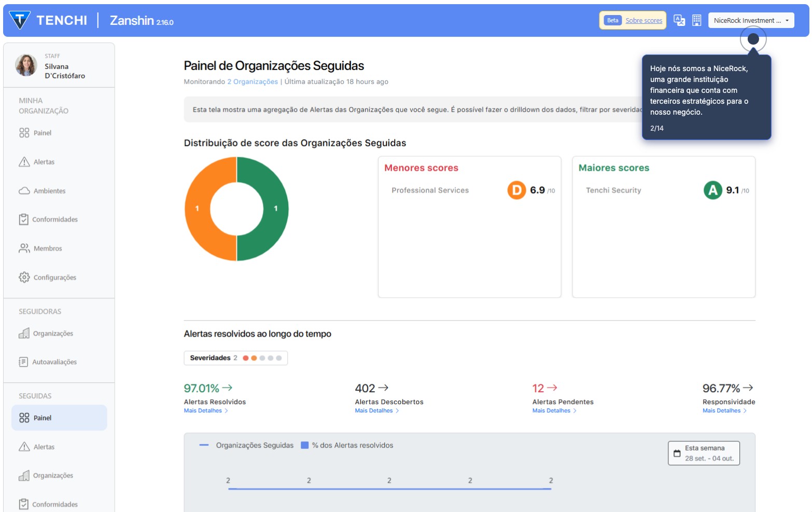Click the green A score badge

click(x=713, y=190)
